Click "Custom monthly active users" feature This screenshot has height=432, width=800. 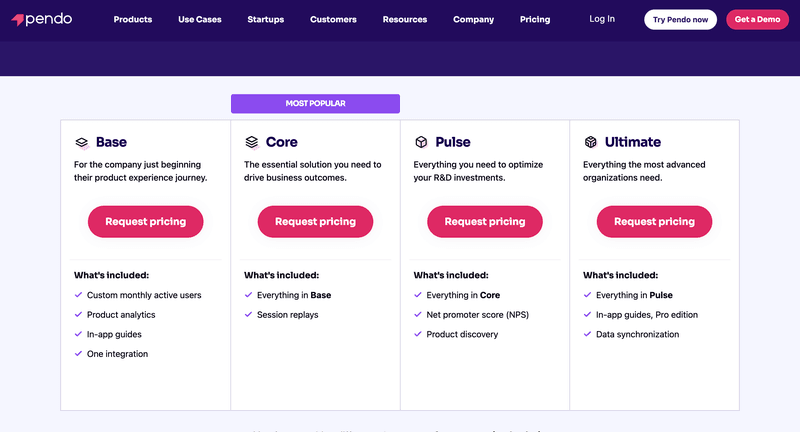144,295
